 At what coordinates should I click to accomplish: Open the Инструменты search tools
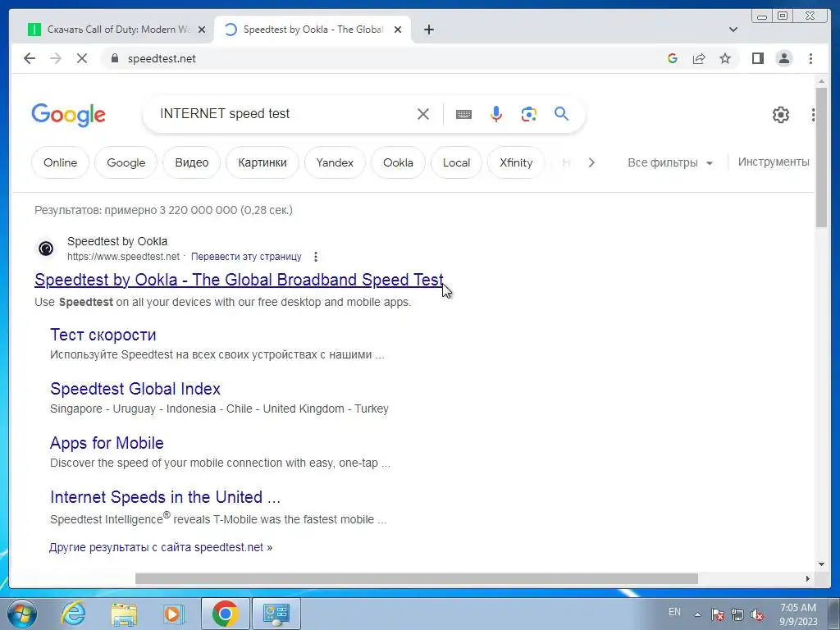coord(773,162)
